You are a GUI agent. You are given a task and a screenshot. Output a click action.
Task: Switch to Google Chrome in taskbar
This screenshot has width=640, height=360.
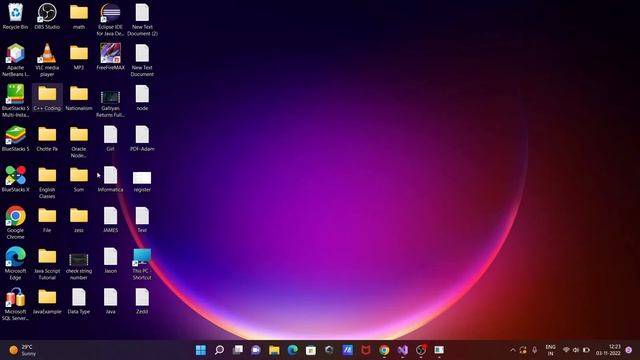384,350
